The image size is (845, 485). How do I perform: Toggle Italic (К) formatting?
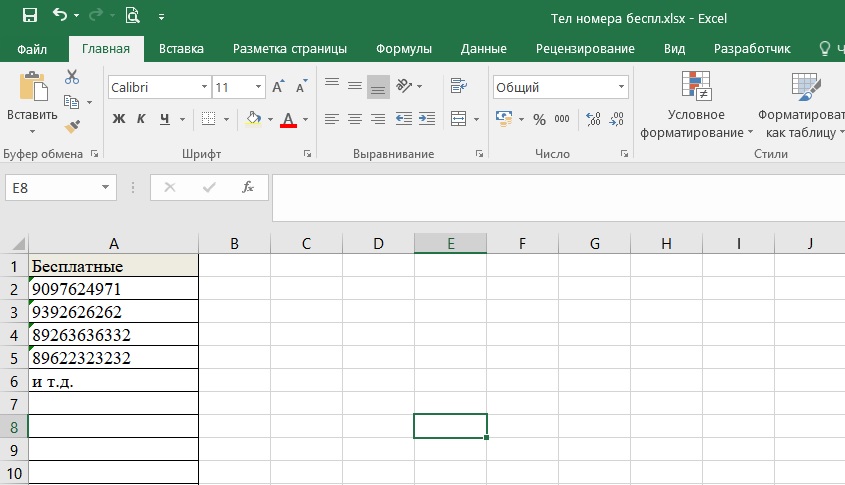(142, 119)
